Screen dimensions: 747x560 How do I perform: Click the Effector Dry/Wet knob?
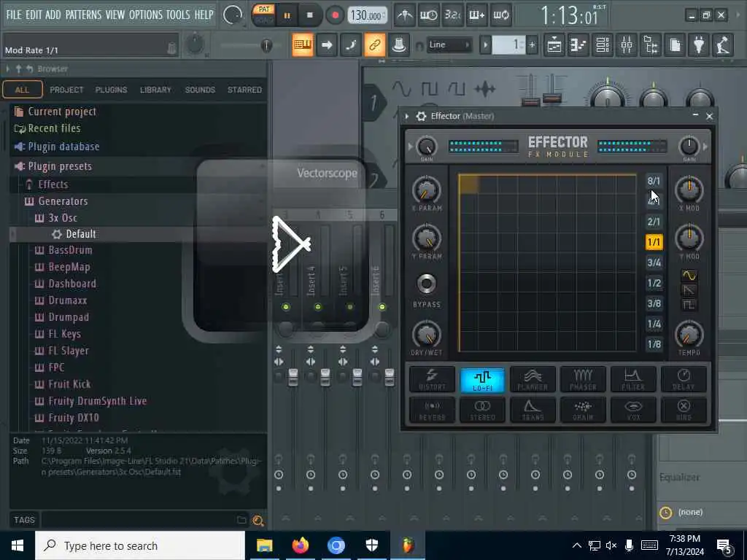coord(426,333)
